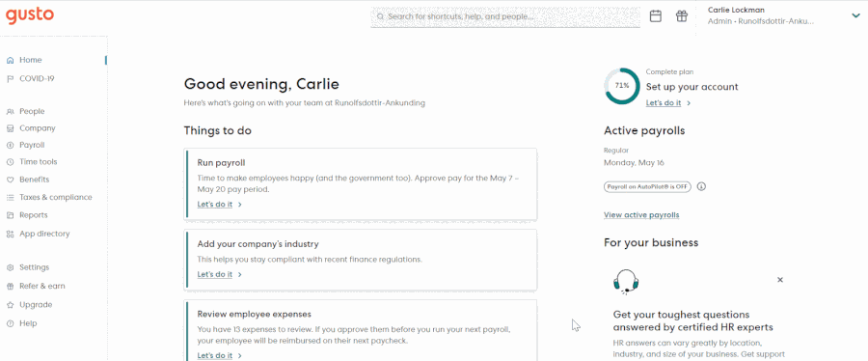Open Settings menu item
Image resolution: width=868 pixels, height=361 pixels.
[x=35, y=267]
